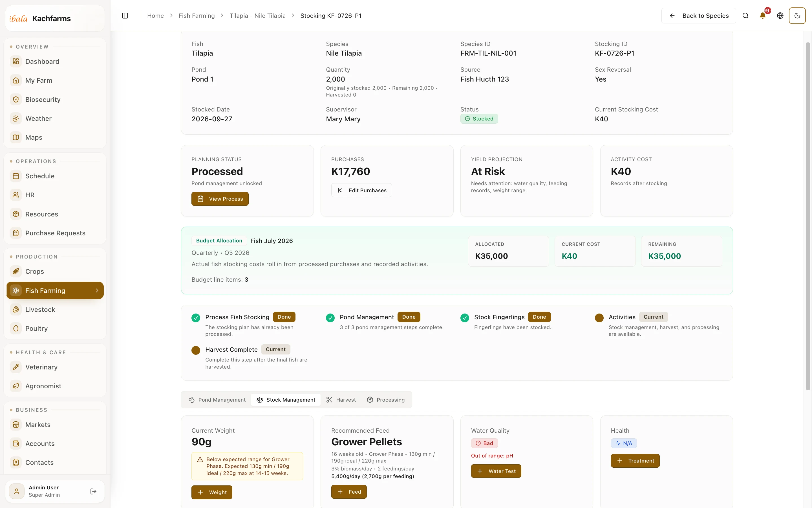The width and height of the screenshot is (812, 508).
Task: Open Poultry sidebar item
Action: (x=55, y=328)
